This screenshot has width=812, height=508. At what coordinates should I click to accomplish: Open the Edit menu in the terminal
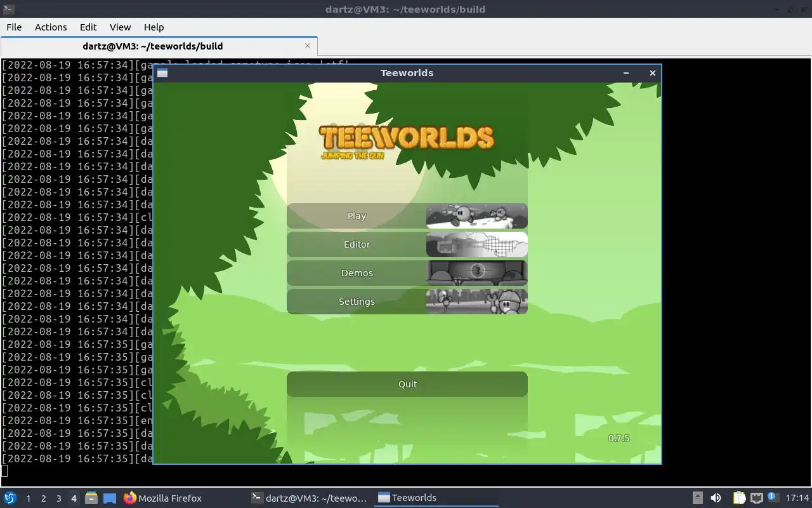point(88,27)
